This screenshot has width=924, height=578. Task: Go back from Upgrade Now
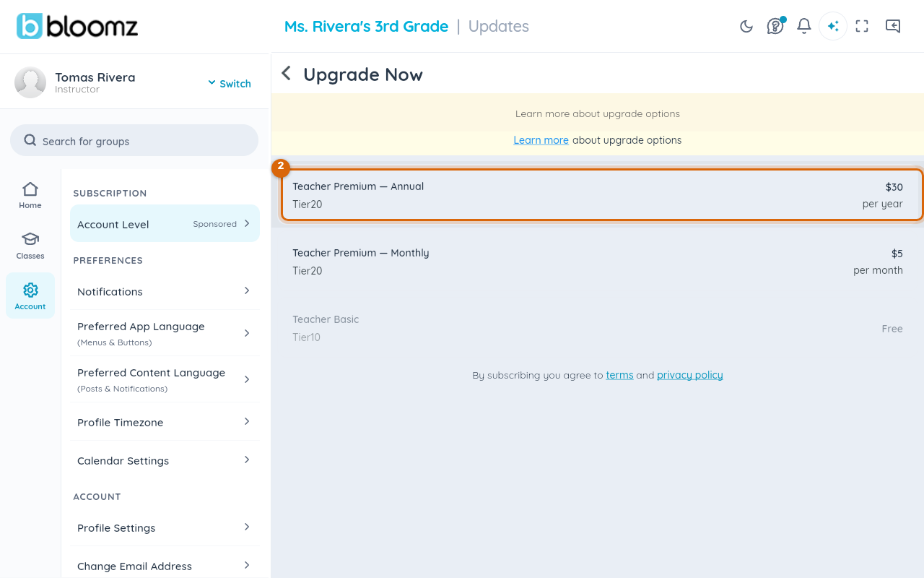coord(287,73)
